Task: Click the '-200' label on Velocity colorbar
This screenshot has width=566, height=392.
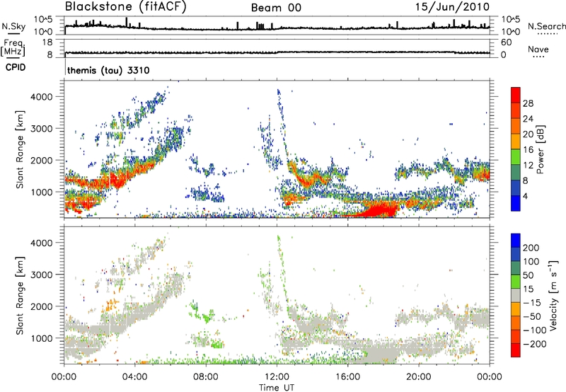Action: 535,344
